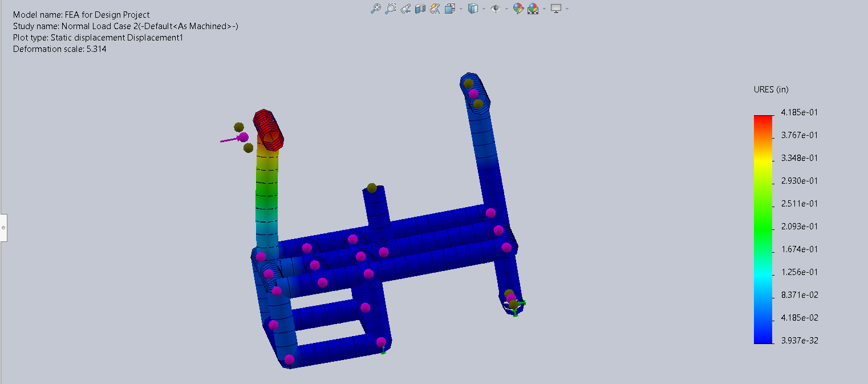The image size is (868, 384).
Task: Click the legend value 3.348e-01
Action: 799,158
